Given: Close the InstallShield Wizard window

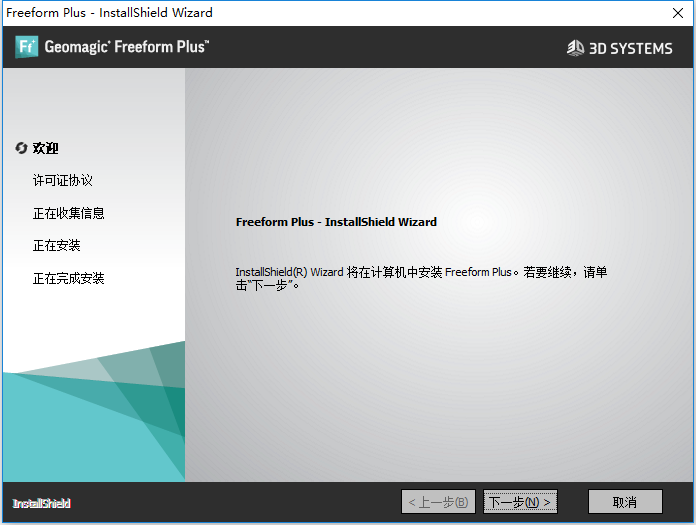Looking at the screenshot, I should [677, 13].
